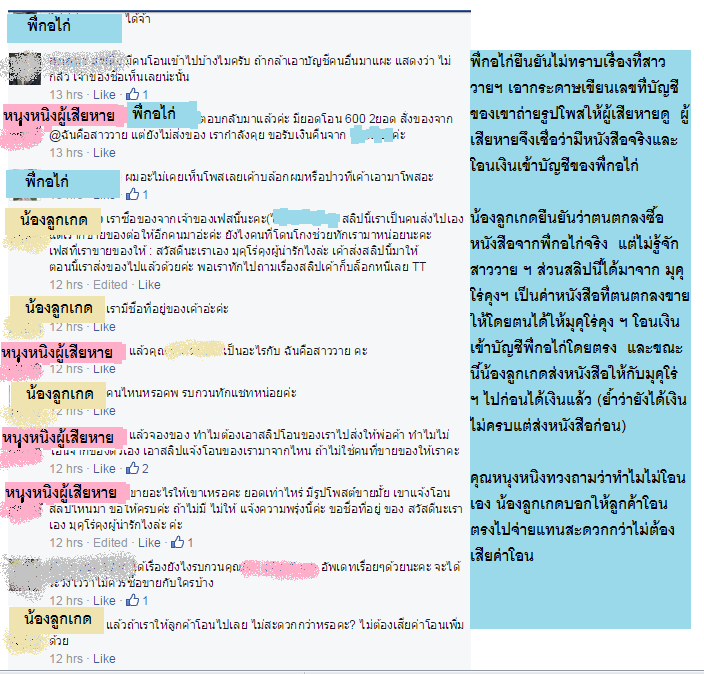This screenshot has width=704, height=674.
Task: Like the edited "แจ้งความพรุ่งนี้ค่ะ" comment
Action: tap(149, 542)
